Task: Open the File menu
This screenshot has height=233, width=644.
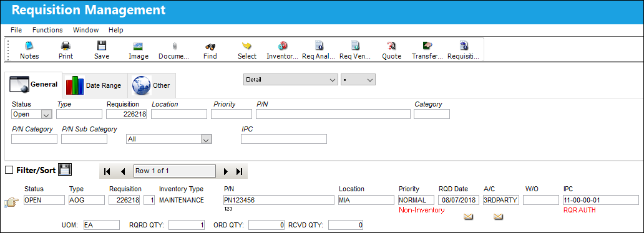Action: point(16,30)
